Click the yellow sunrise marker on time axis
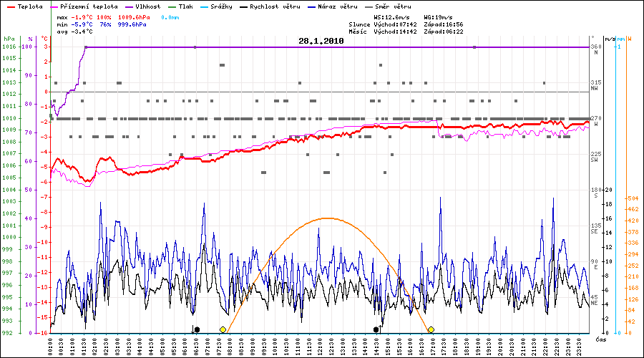 click(223, 329)
